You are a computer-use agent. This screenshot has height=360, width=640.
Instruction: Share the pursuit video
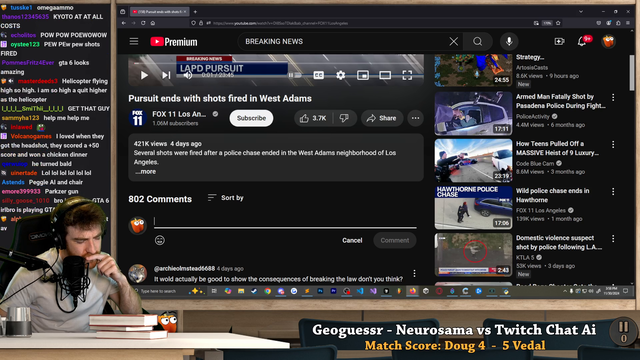tap(382, 118)
